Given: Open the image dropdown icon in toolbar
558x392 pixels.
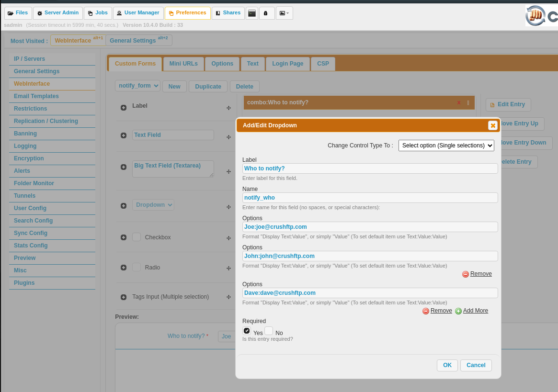Looking at the screenshot, I should click(285, 13).
